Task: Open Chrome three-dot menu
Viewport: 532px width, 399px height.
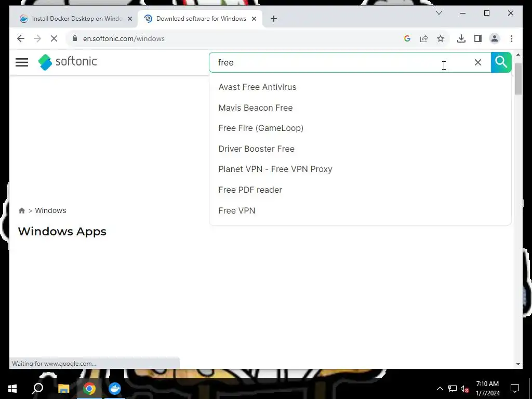Action: point(511,38)
